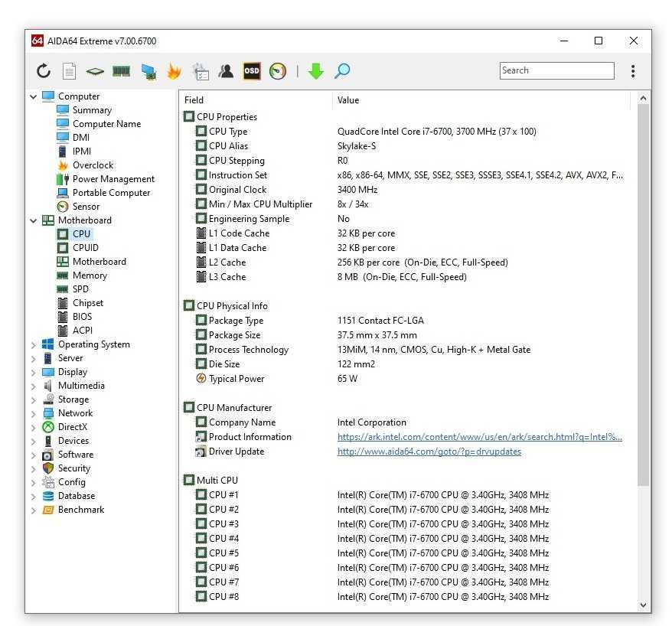Expand the Software node

point(34,455)
